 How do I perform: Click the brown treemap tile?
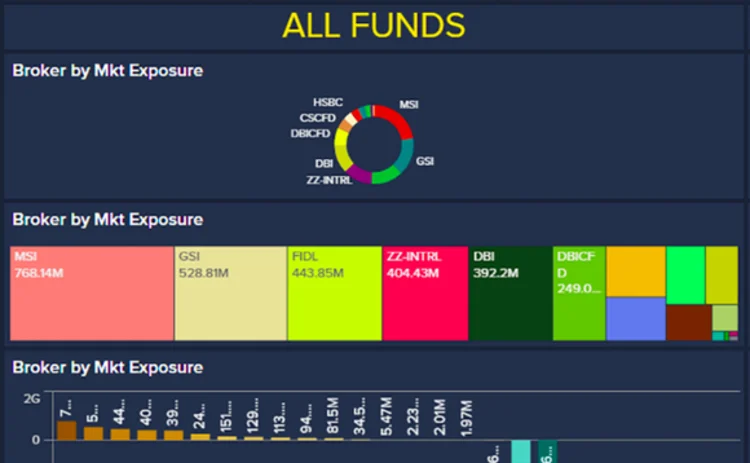(x=689, y=322)
